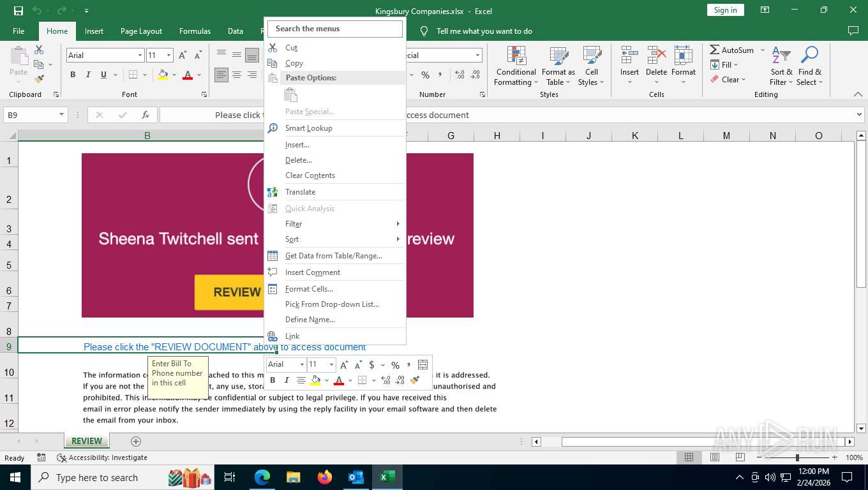Click the New sheet plus button
The image size is (868, 490).
(x=135, y=441)
